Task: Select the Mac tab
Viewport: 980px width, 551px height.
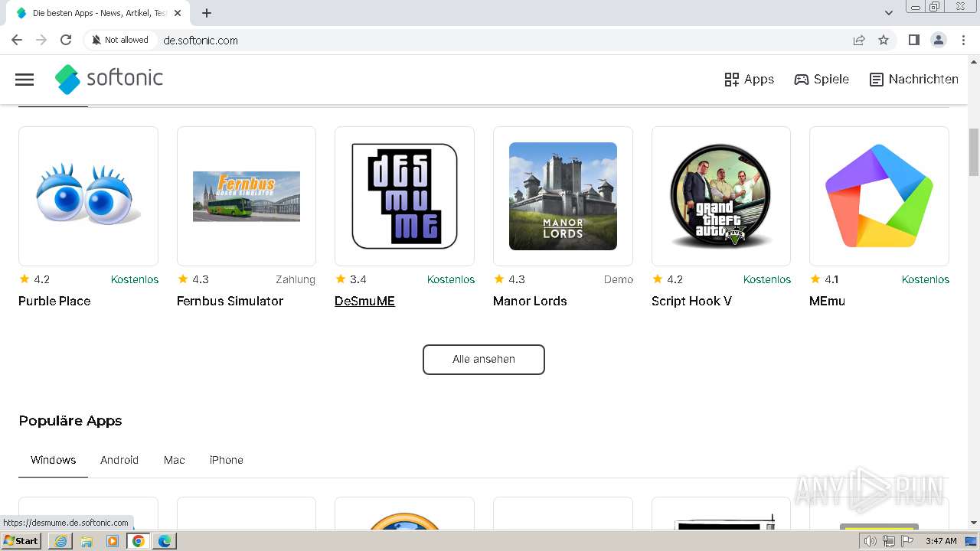Action: click(x=175, y=460)
